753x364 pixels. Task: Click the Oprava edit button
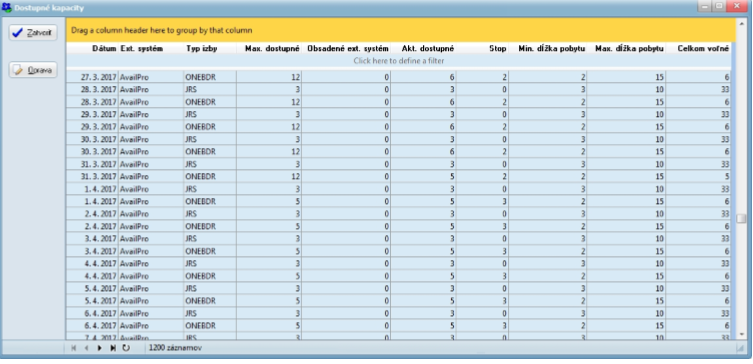pyautogui.click(x=33, y=70)
